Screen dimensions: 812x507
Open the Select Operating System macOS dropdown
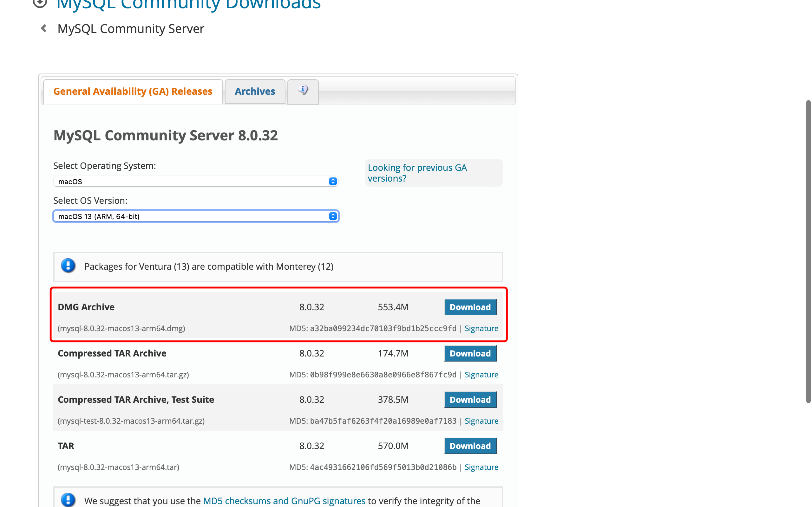click(x=196, y=181)
